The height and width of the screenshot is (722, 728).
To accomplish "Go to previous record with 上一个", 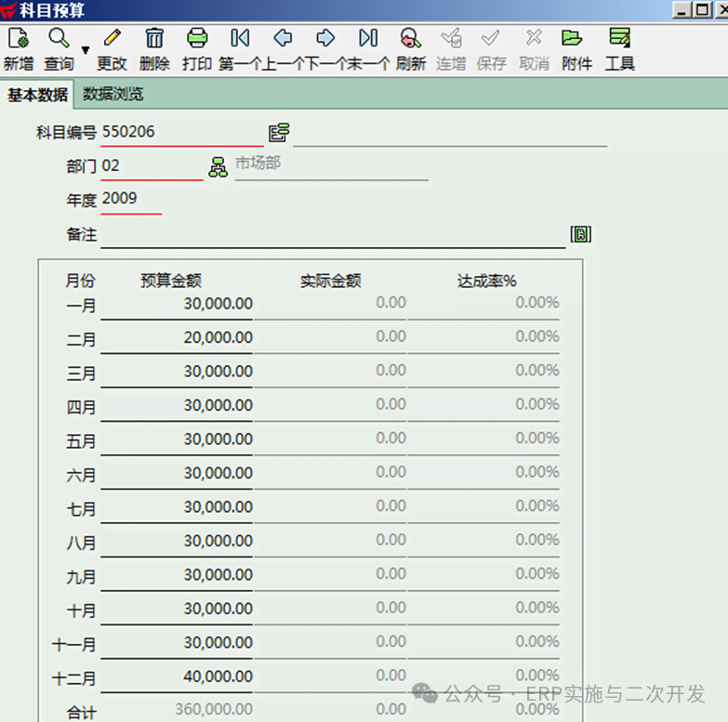I will pos(283,39).
